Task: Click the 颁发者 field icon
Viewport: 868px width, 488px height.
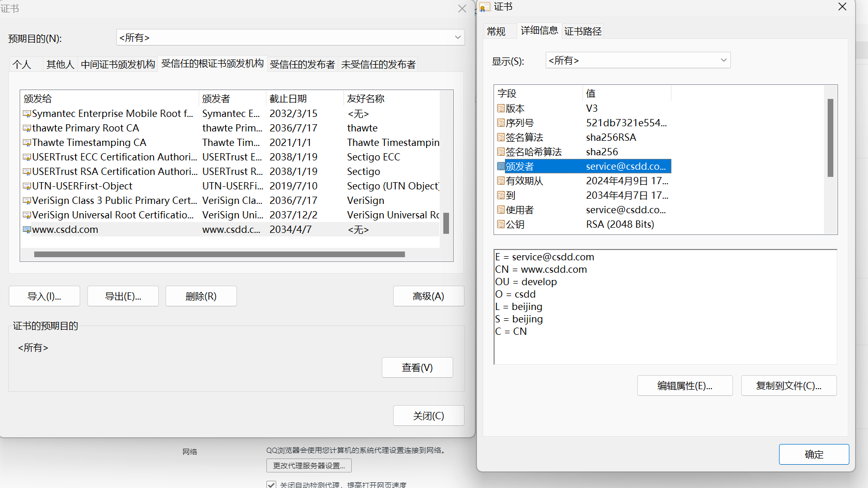Action: [501, 166]
